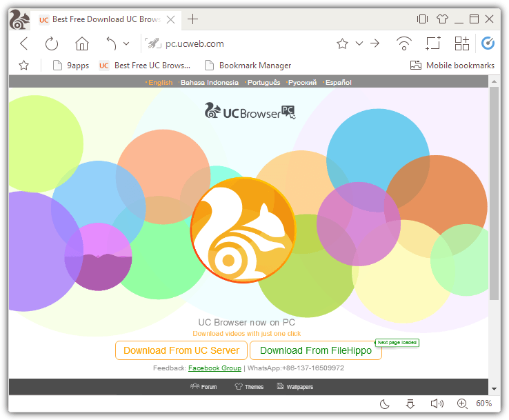This screenshot has width=509, height=420.
Task: Click the blue circular target icon
Action: pyautogui.click(x=488, y=43)
